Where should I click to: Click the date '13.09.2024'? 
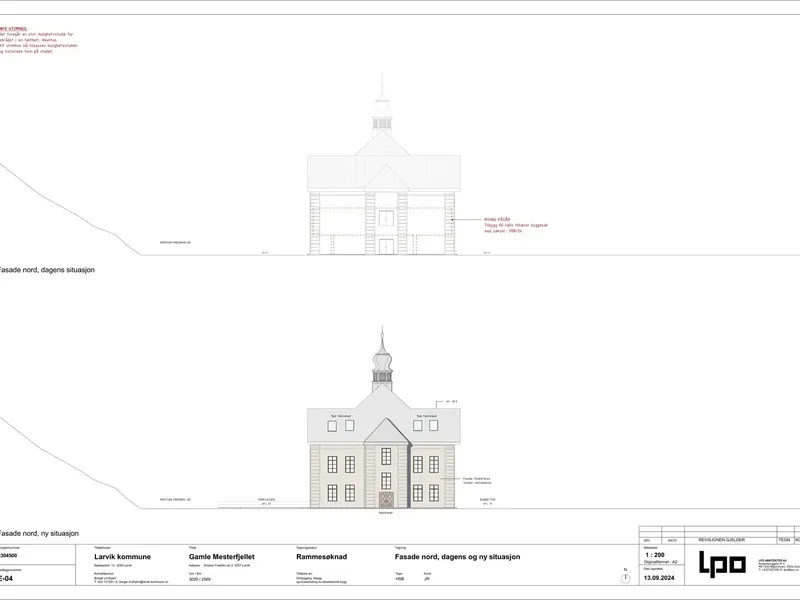tap(659, 578)
